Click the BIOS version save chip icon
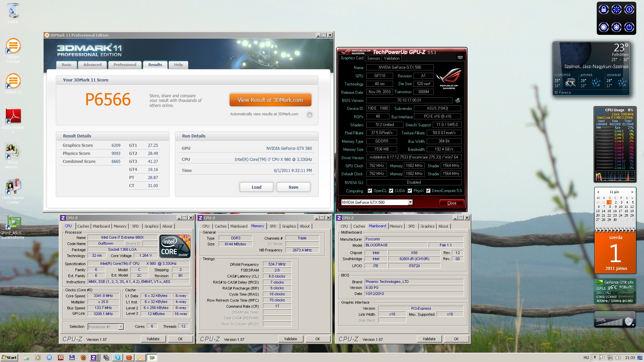 (457, 100)
